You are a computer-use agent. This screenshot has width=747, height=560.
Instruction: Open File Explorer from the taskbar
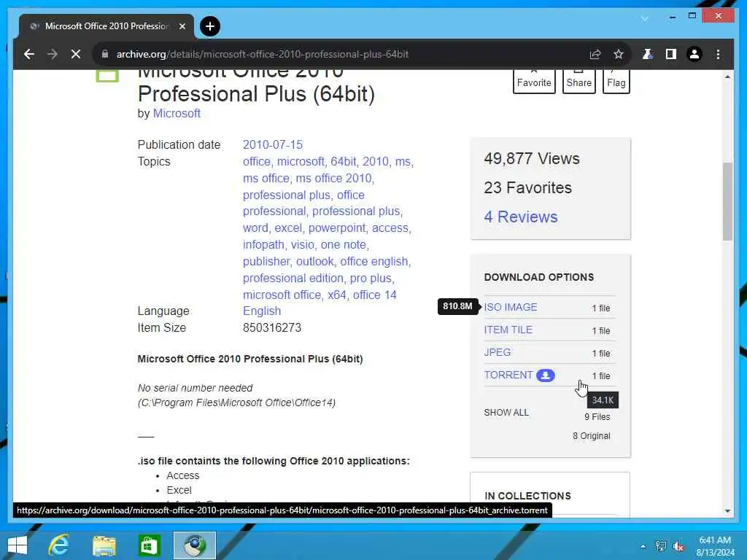[104, 545]
